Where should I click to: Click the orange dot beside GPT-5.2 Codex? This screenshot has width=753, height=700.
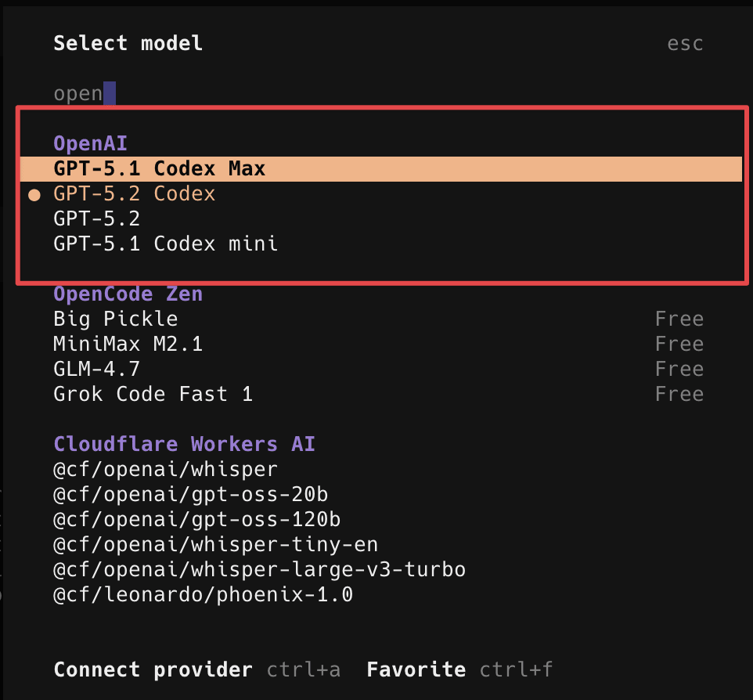pos(34,194)
